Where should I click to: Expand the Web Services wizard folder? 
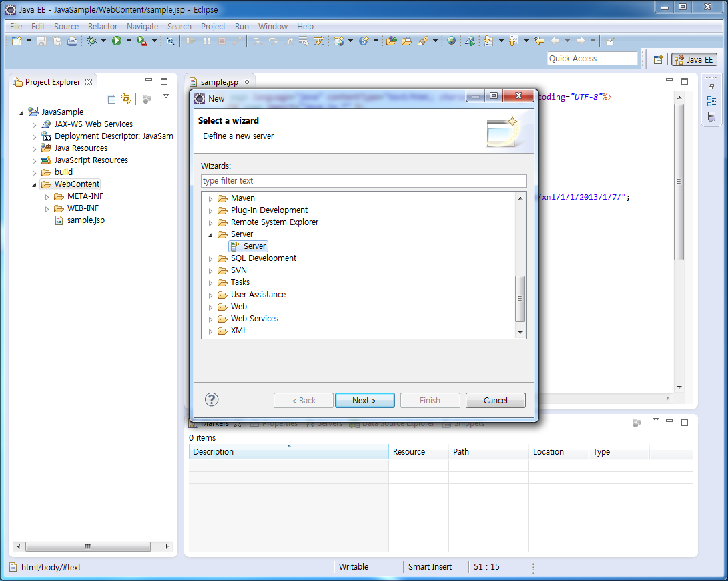210,319
